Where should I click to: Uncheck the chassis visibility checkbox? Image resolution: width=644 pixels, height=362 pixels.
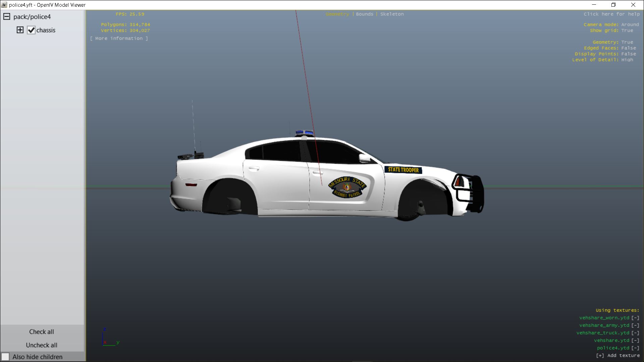[31, 30]
